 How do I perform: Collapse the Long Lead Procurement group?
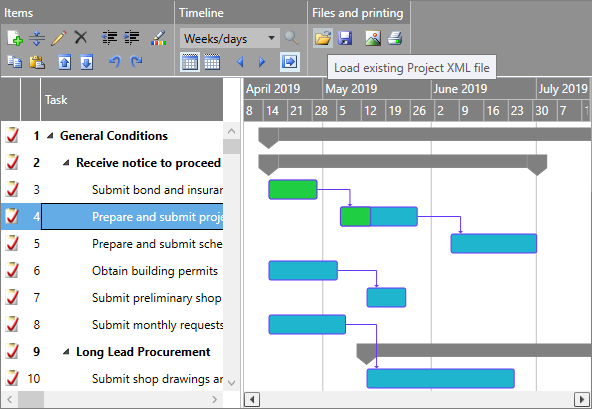point(66,352)
